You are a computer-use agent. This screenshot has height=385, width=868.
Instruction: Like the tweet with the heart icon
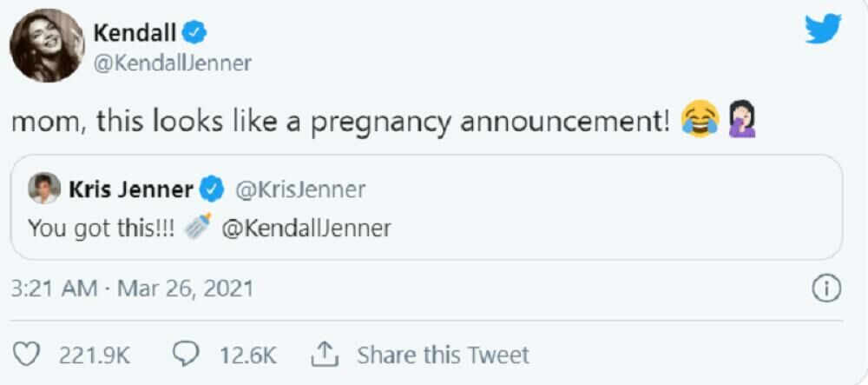30,355
